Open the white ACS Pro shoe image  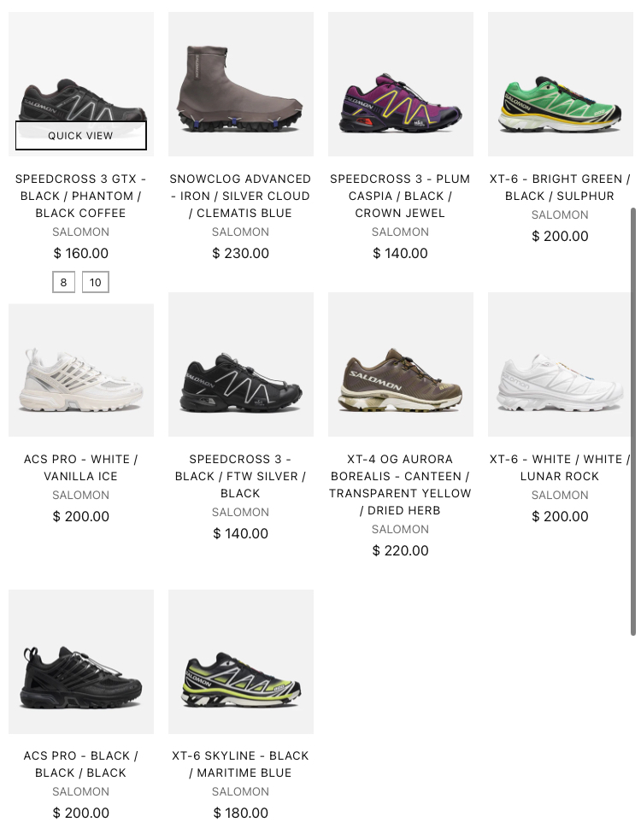(x=81, y=370)
